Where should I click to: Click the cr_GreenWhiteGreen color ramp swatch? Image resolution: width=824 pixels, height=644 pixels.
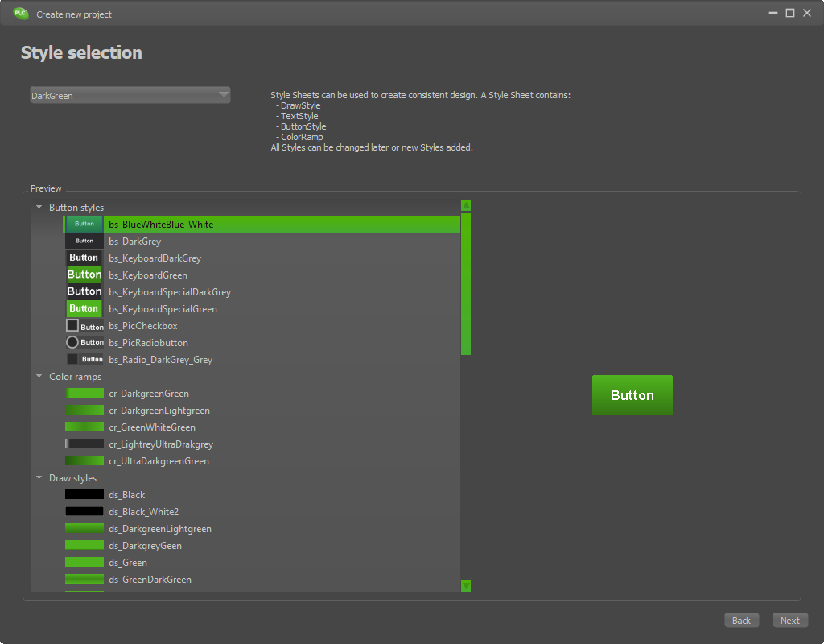84,427
